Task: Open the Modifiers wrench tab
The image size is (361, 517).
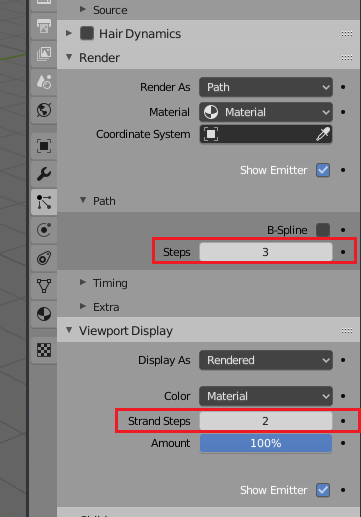Action: tap(44, 174)
